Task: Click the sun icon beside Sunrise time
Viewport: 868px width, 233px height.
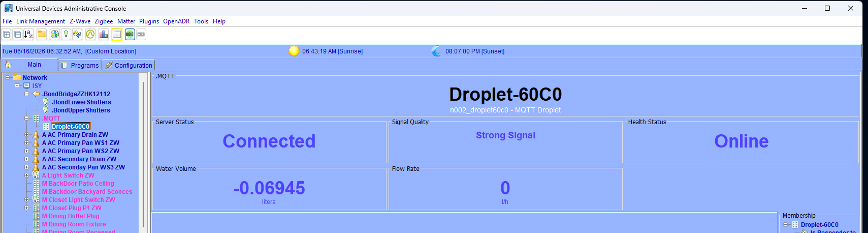Action: [294, 51]
